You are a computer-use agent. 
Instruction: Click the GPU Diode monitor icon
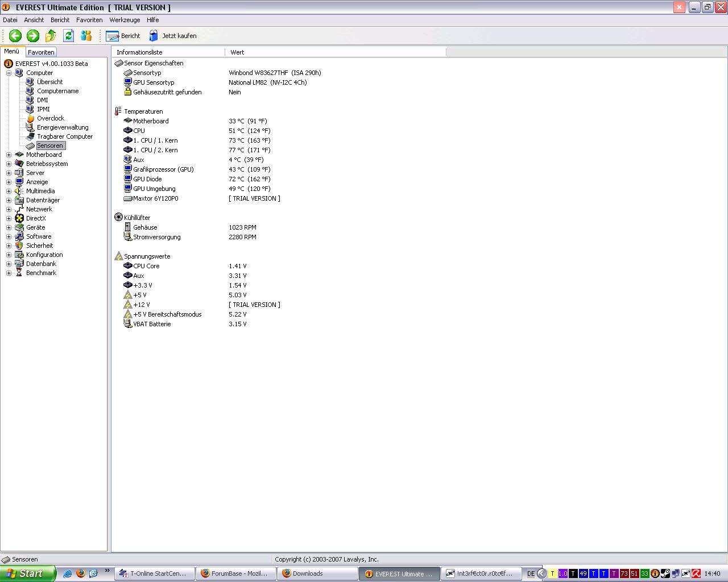[128, 179]
